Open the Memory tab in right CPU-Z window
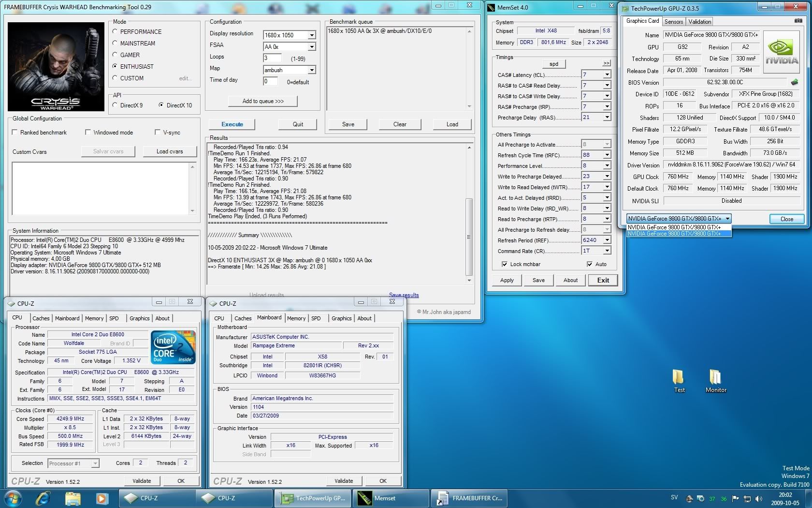This screenshot has height=508, width=812. (296, 318)
